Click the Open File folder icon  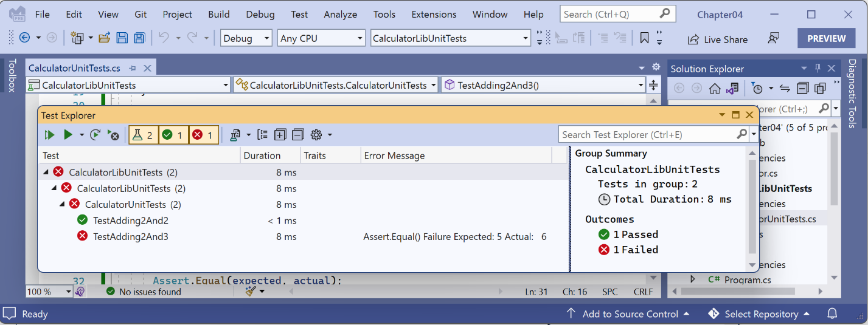[104, 38]
